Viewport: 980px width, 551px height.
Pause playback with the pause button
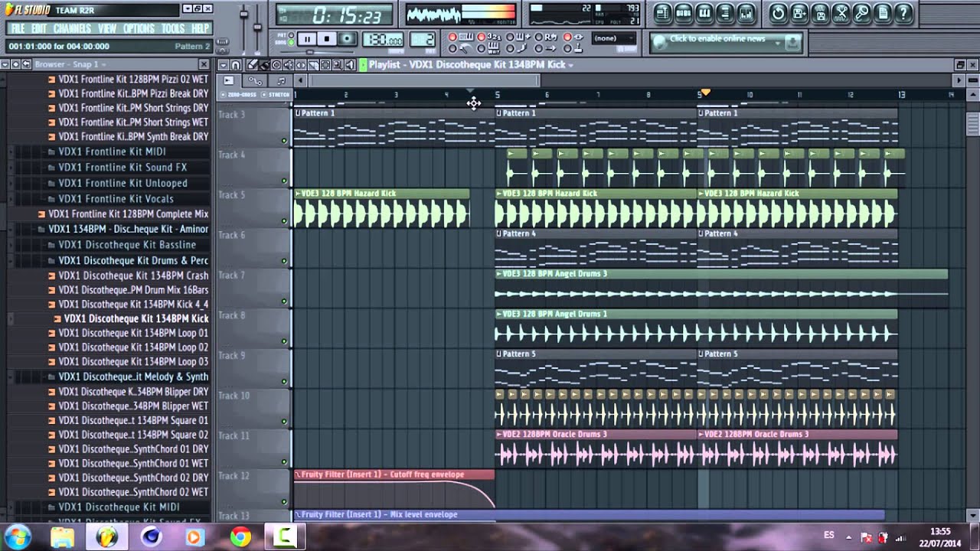coord(307,39)
